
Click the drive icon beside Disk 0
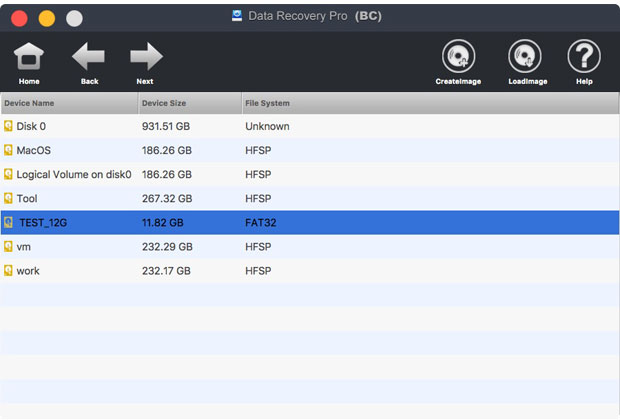[x=8, y=126]
